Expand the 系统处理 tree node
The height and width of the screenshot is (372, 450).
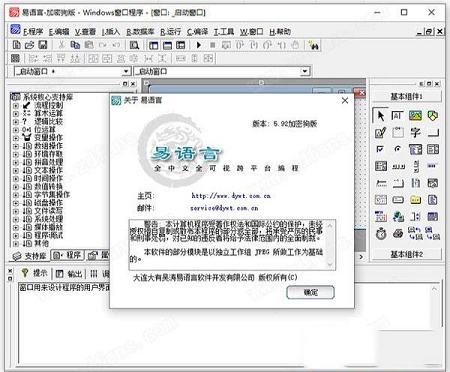(x=15, y=219)
